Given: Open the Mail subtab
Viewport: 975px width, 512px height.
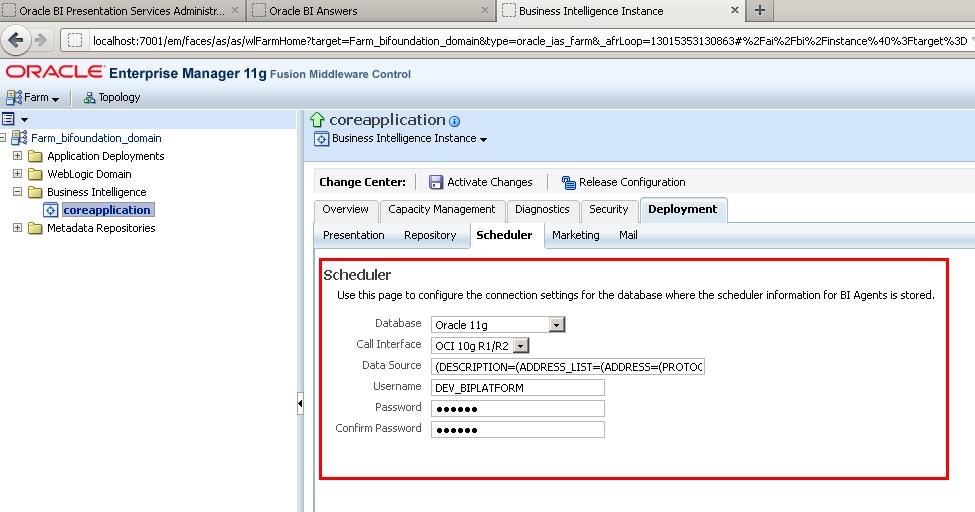Looking at the screenshot, I should (x=628, y=235).
